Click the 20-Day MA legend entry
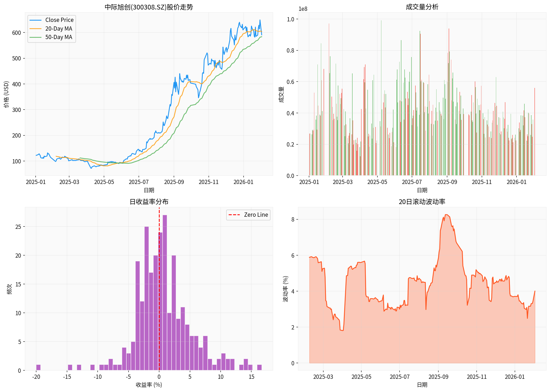The height and width of the screenshot is (392, 550). click(x=59, y=29)
